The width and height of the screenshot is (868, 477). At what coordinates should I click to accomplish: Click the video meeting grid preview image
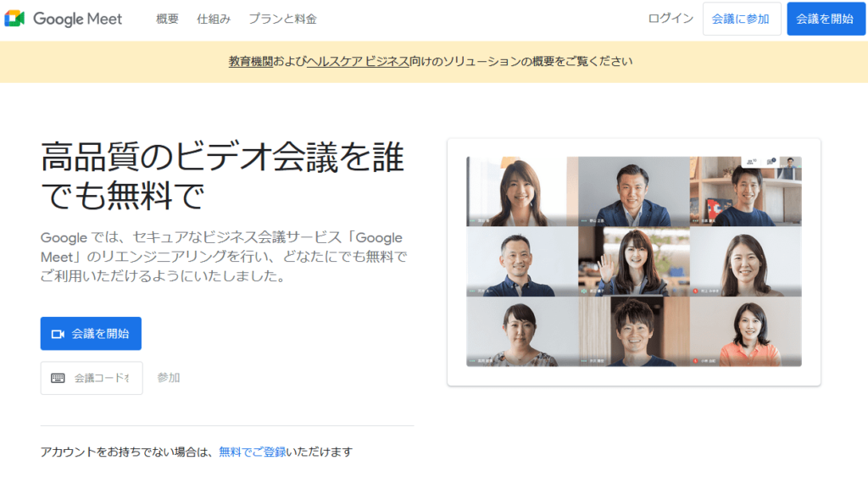634,261
